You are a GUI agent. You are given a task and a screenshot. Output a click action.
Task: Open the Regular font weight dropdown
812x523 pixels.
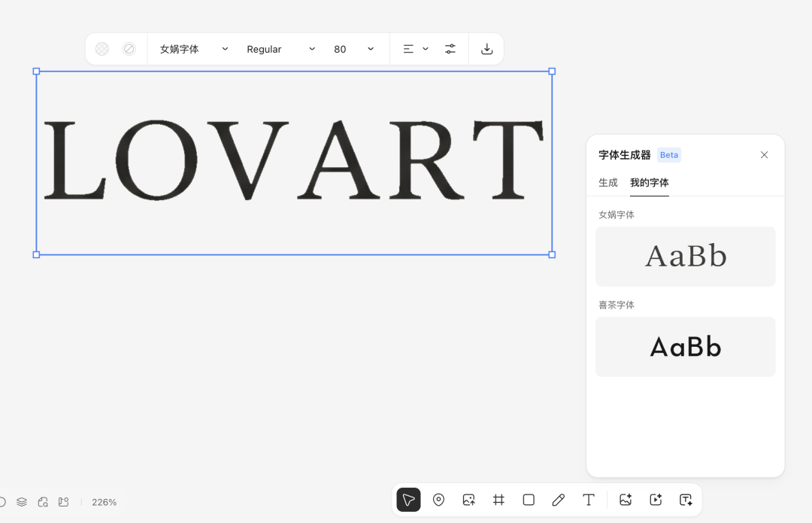[280, 49]
